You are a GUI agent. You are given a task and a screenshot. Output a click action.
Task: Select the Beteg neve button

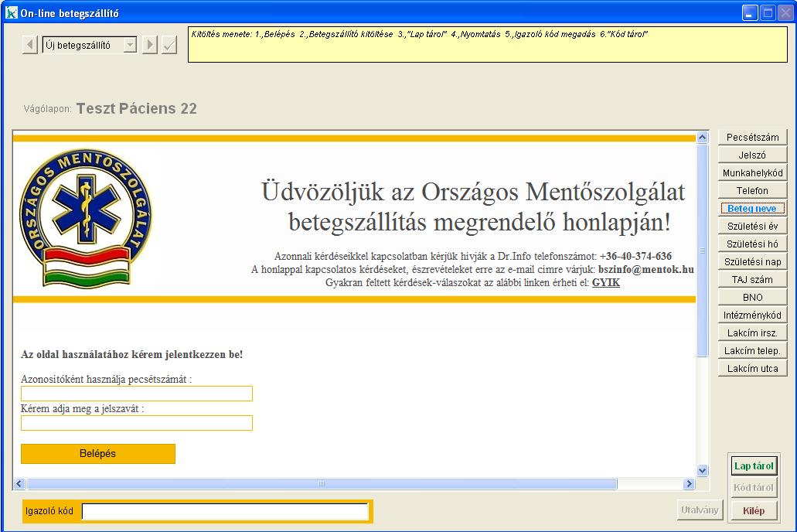[x=752, y=209]
